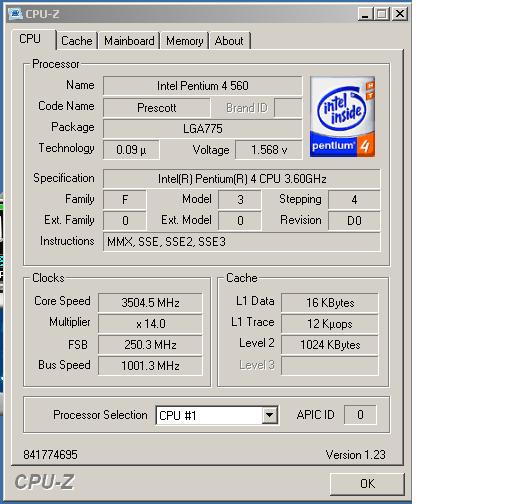Viewport: 512px width, 504px height.
Task: Click the 1.568 v voltage value
Action: tap(269, 150)
